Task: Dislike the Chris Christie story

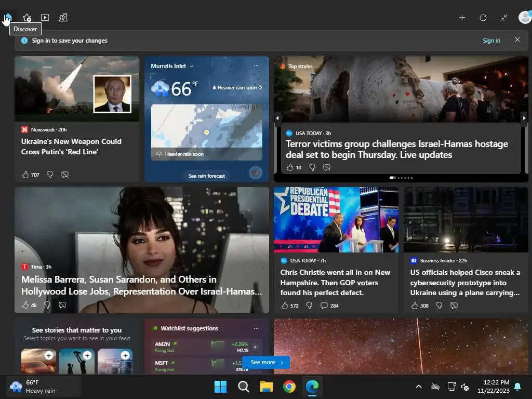Action: (309, 305)
